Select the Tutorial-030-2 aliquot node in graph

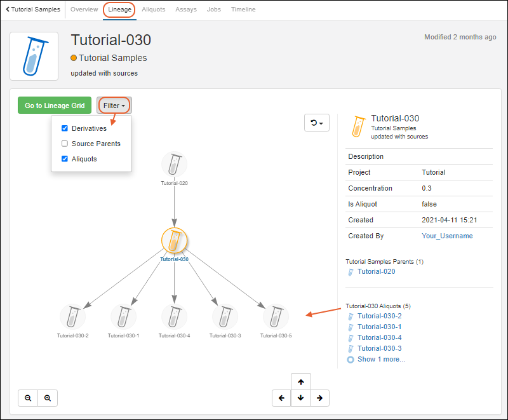72,316
